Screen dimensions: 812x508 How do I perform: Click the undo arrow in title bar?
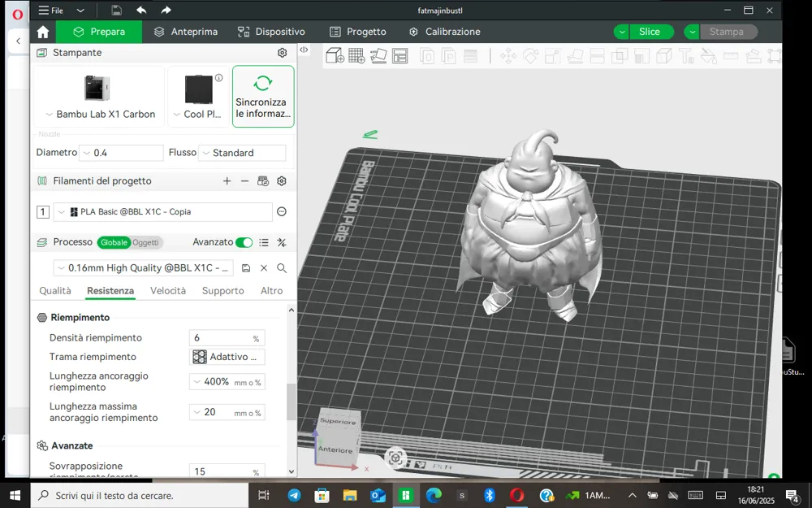[x=141, y=11]
